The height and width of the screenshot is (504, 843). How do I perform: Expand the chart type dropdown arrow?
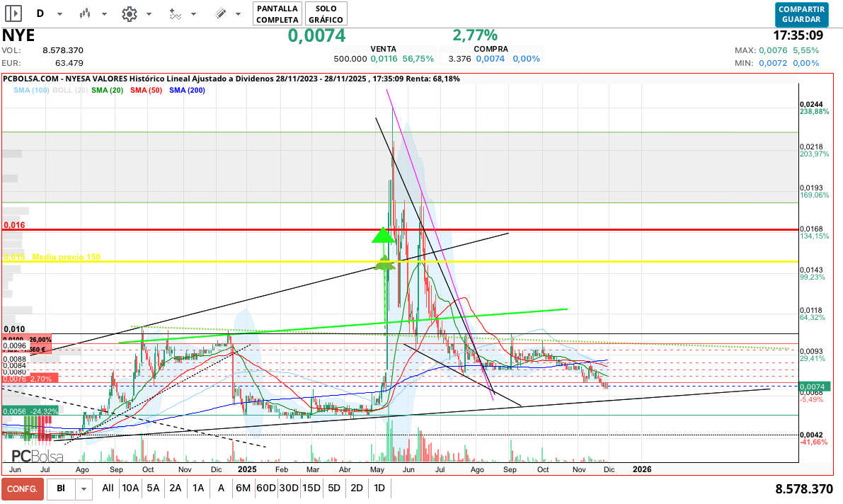pyautogui.click(x=104, y=13)
